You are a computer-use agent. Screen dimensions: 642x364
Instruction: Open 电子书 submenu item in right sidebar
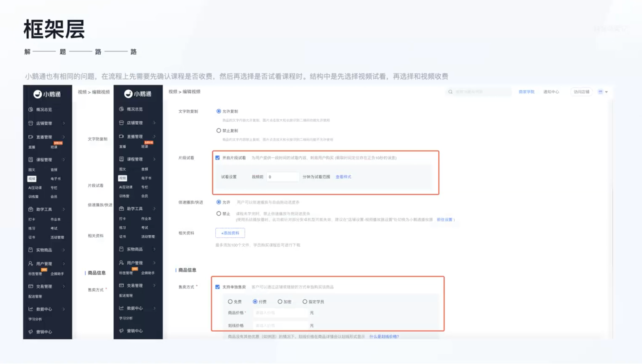click(x=146, y=178)
